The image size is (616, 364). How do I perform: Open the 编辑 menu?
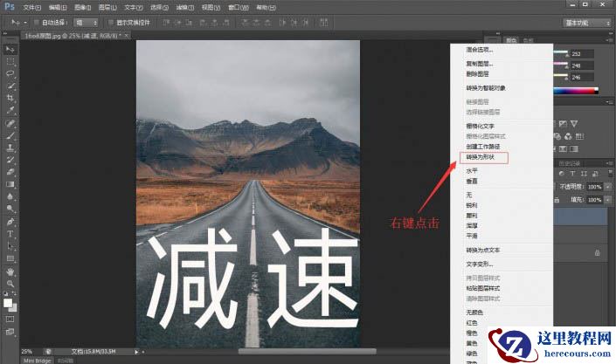click(58, 8)
